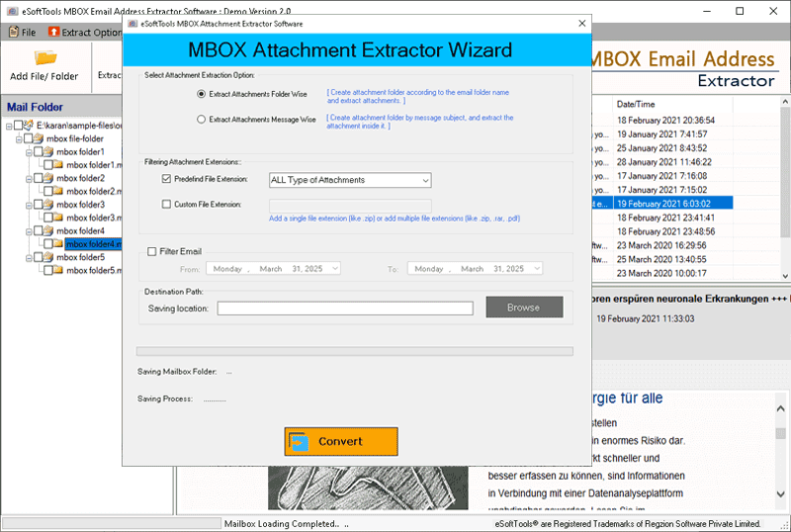Close the Attachment Extractor wizard dialog
The image size is (791, 532).
(x=581, y=24)
